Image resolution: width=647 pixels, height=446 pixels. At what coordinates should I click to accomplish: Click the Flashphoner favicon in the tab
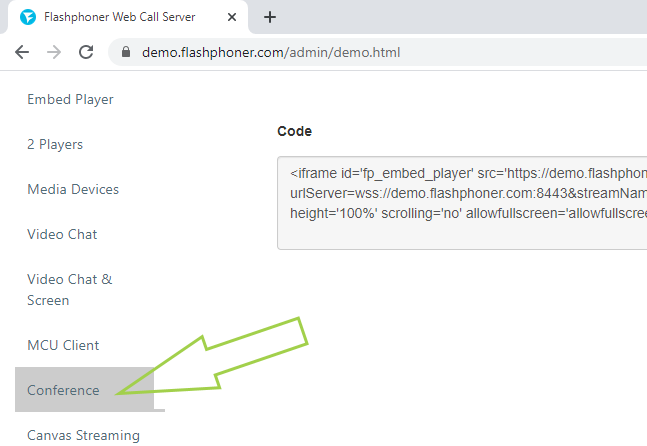tap(28, 17)
